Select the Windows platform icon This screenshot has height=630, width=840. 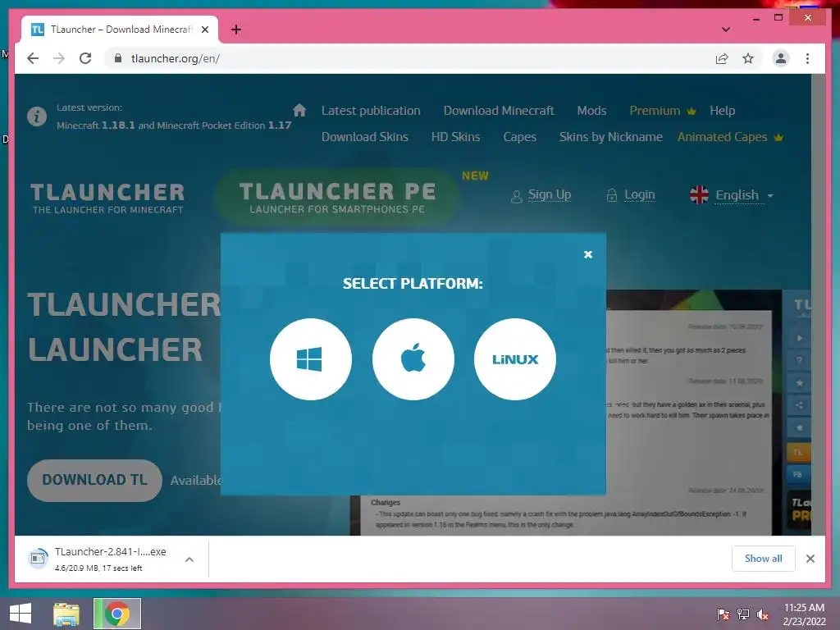pos(311,359)
